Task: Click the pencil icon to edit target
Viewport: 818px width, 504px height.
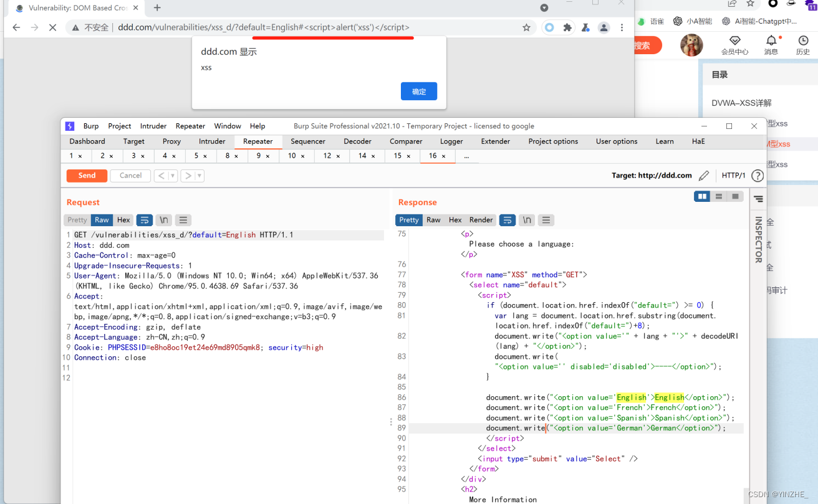Action: tap(704, 176)
